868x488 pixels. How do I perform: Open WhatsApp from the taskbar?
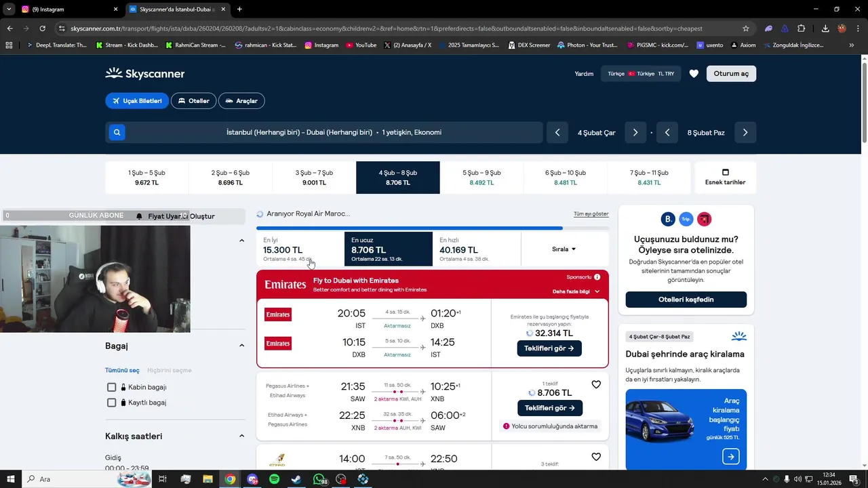click(x=319, y=479)
